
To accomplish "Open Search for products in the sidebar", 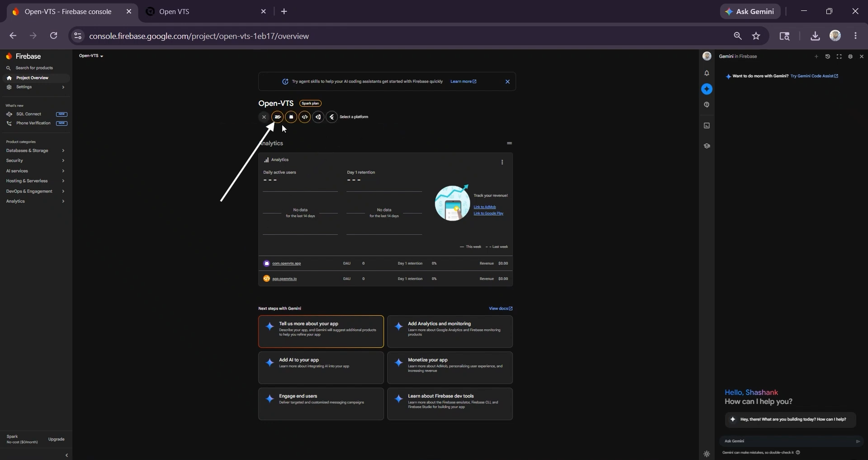I will click(35, 68).
